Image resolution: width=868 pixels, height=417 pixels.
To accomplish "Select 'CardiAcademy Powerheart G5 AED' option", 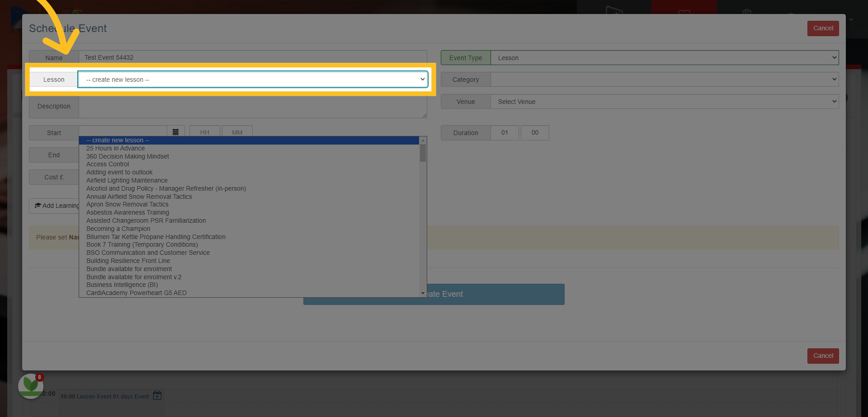I will pyautogui.click(x=249, y=293).
